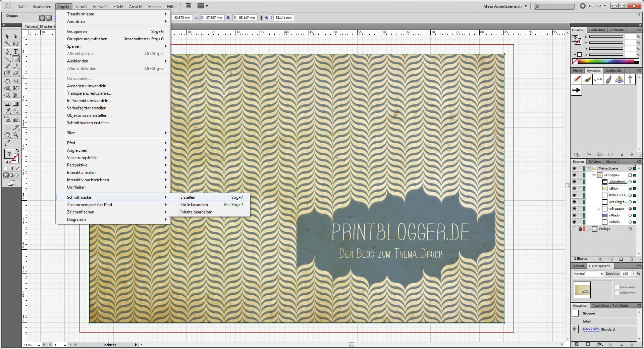The width and height of the screenshot is (644, 349).
Task: Click the 513% zoom level field
Action: [x=29, y=345]
